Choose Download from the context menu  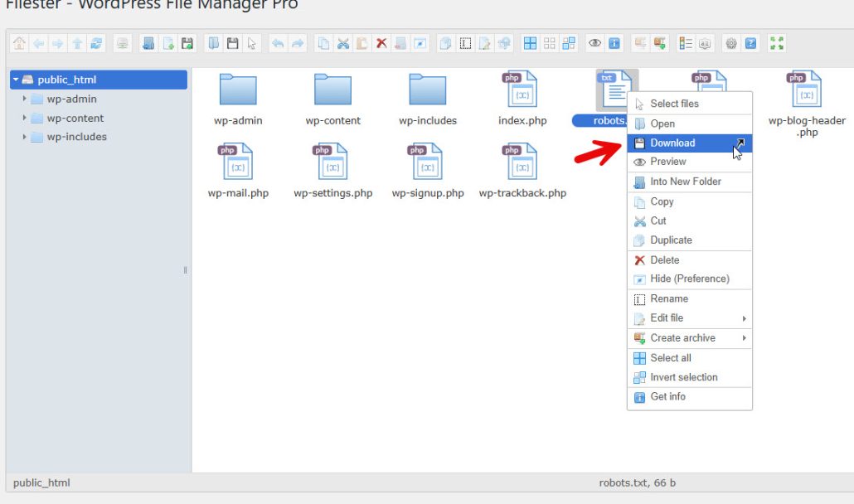coord(690,143)
